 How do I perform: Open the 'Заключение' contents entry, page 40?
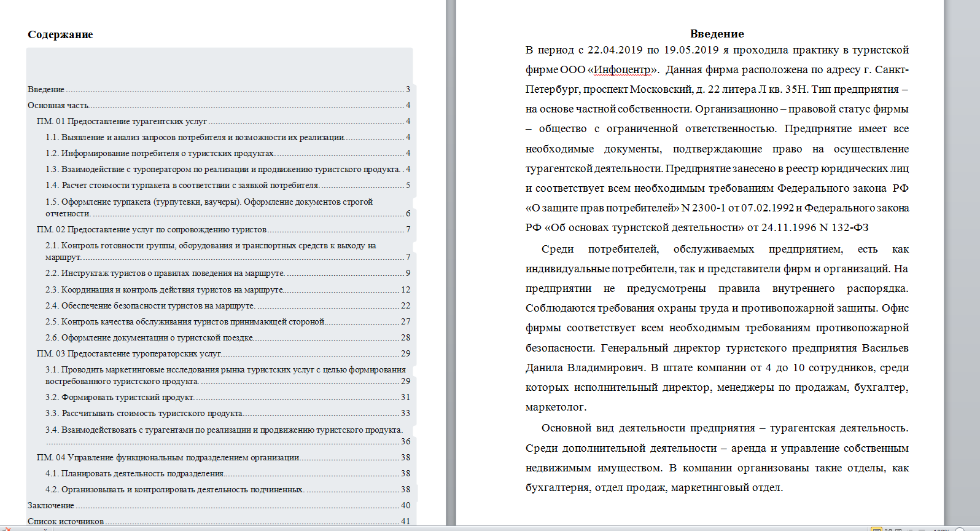(x=219, y=506)
